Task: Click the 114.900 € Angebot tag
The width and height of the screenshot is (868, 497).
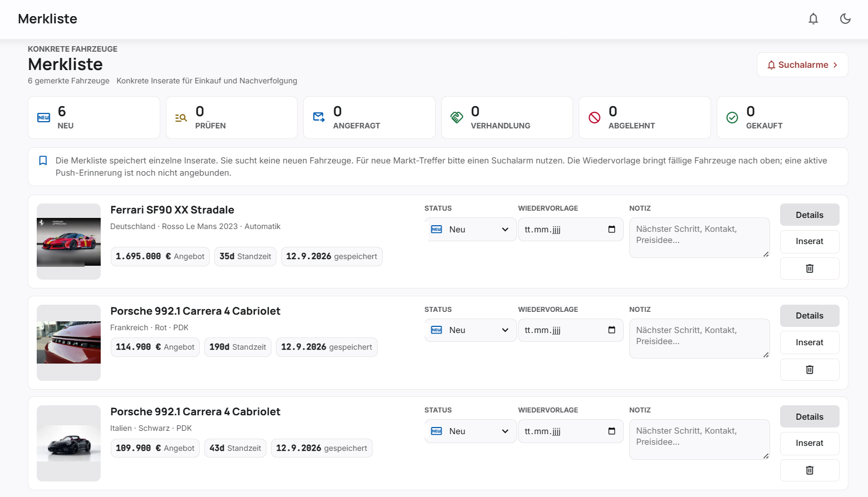Action: (x=155, y=347)
